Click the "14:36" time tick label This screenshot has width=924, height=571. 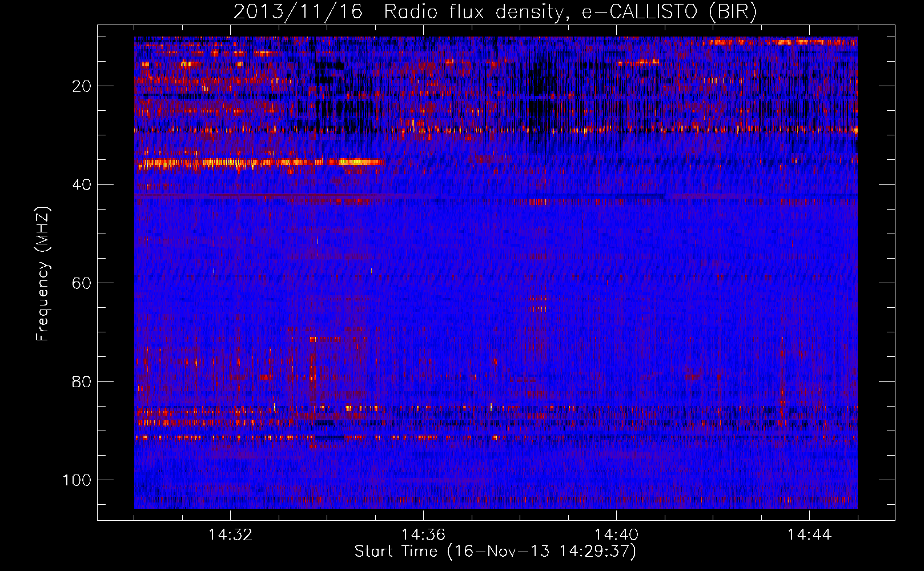pos(423,535)
